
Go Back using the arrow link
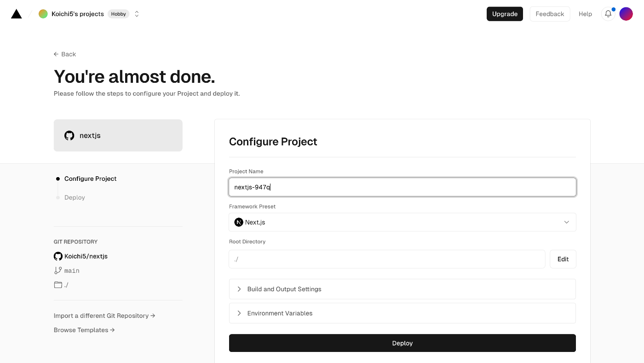click(x=65, y=54)
